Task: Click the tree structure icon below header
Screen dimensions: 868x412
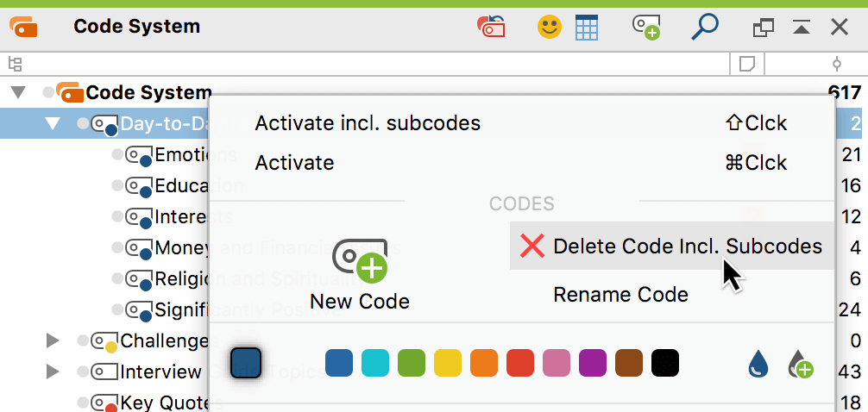Action: pos(15,64)
